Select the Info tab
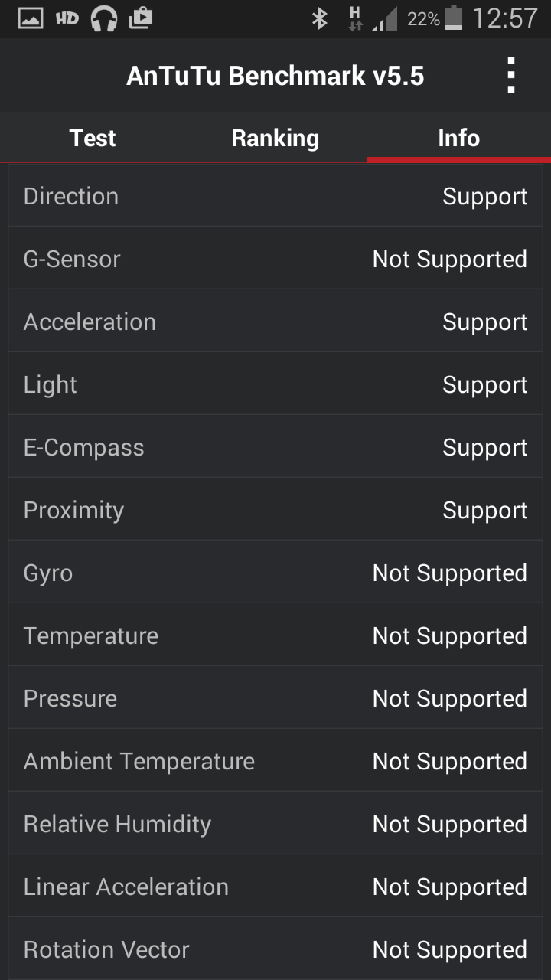The image size is (551, 980). pos(458,138)
